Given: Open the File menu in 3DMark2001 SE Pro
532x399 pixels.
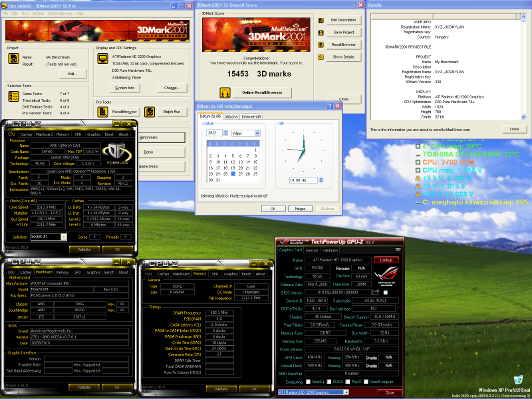Looking at the screenshot, I should (x=5, y=13).
